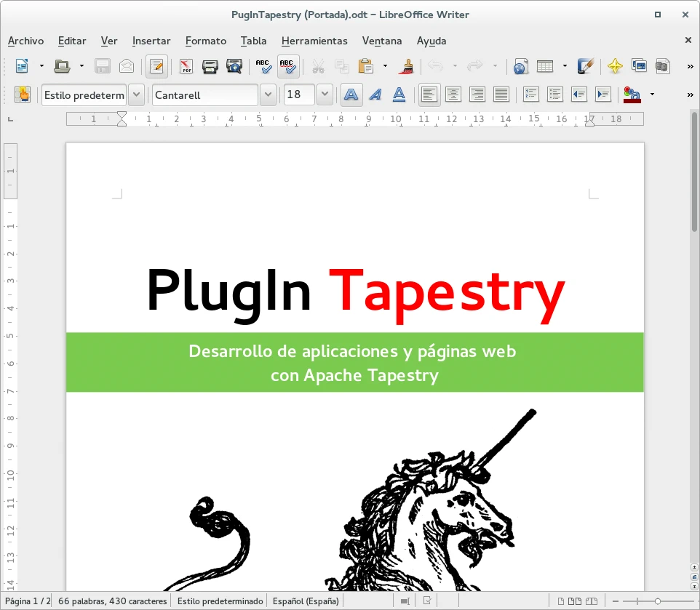Screen dimensions: 700x610
Task: Click the Hyperlink globe icon
Action: [x=520, y=66]
